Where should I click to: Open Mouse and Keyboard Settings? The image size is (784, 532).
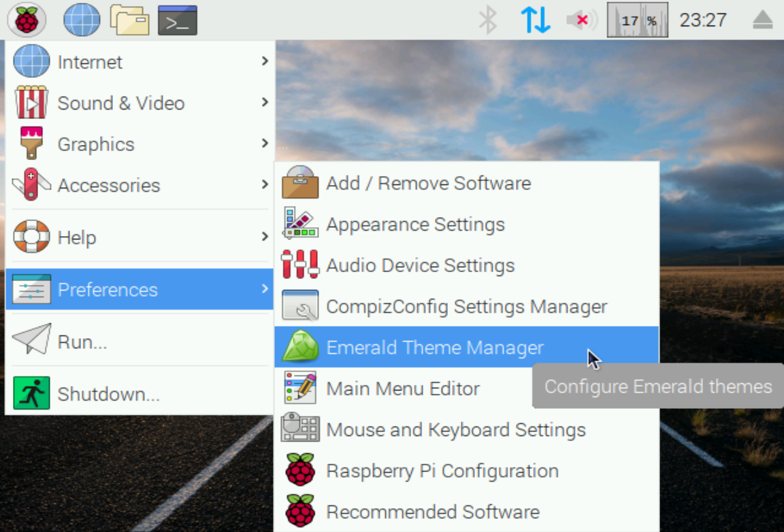[x=466, y=429]
